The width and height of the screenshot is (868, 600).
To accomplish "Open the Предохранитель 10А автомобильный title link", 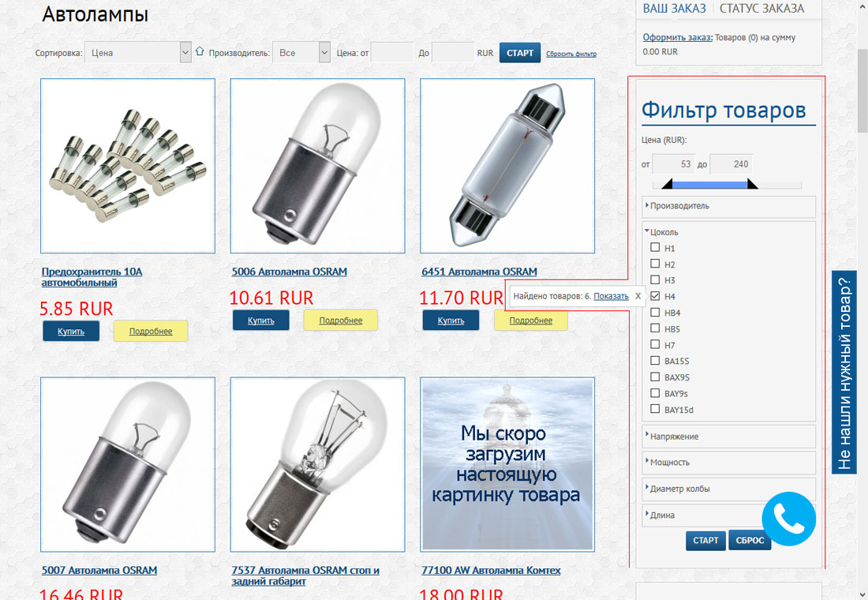I will point(92,277).
